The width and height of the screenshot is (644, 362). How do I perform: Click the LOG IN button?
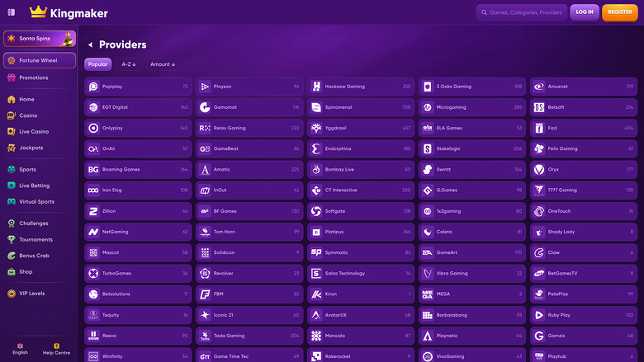coord(584,12)
